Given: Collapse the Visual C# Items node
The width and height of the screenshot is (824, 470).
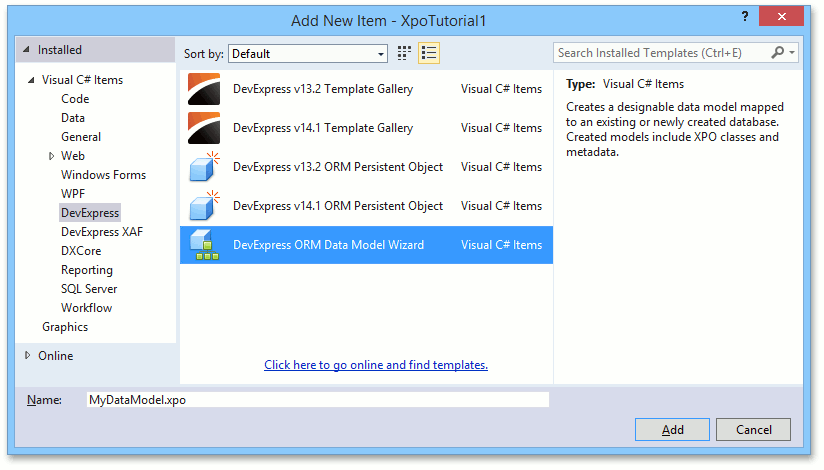Looking at the screenshot, I should [31, 80].
